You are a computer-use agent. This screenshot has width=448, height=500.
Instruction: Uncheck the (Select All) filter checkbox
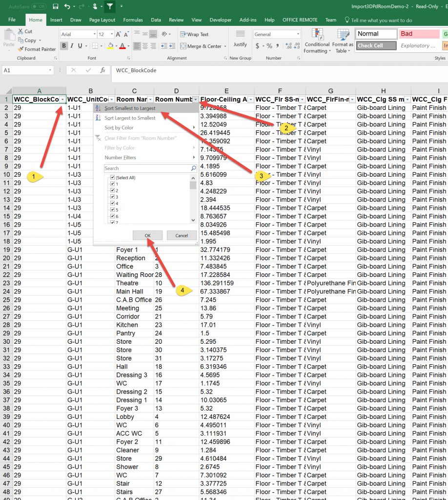coord(113,178)
